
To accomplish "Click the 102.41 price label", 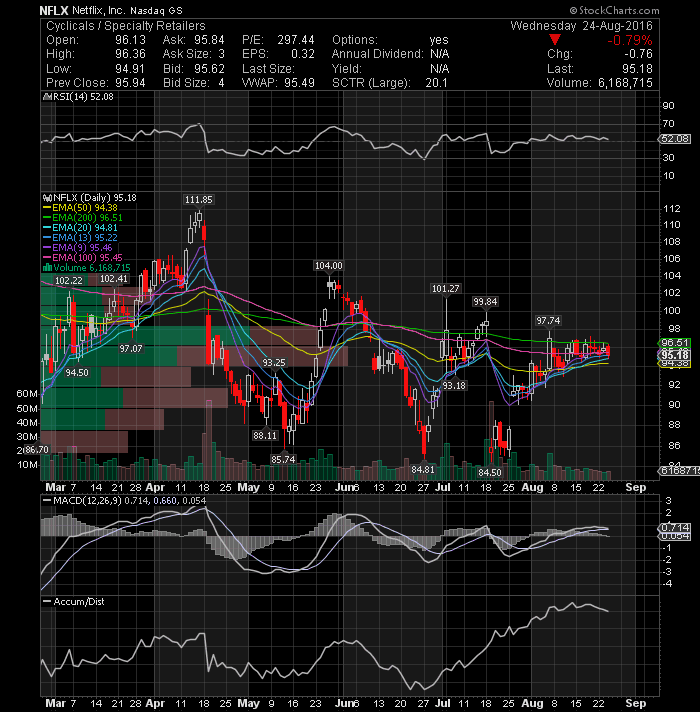I will point(113,279).
